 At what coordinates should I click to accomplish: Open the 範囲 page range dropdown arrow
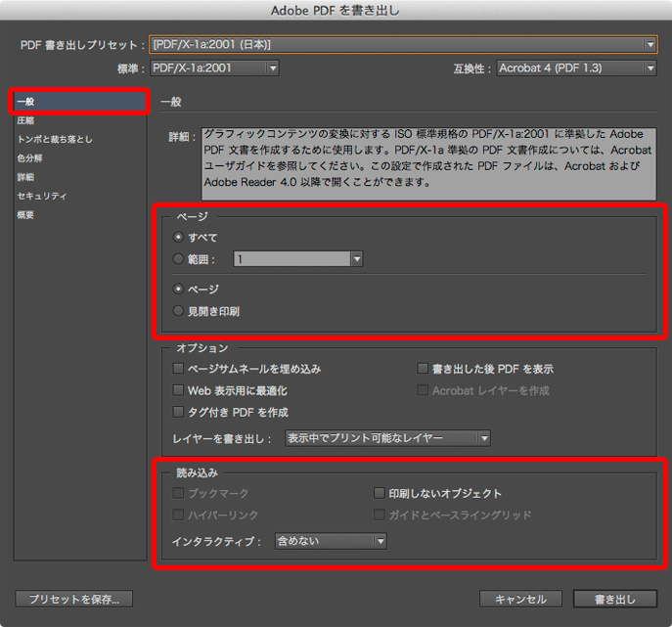tap(357, 259)
